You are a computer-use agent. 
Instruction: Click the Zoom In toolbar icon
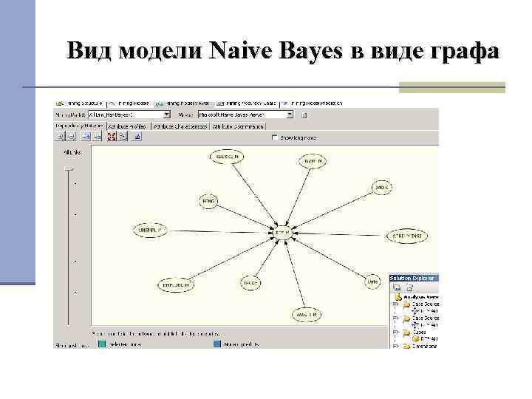point(60,137)
